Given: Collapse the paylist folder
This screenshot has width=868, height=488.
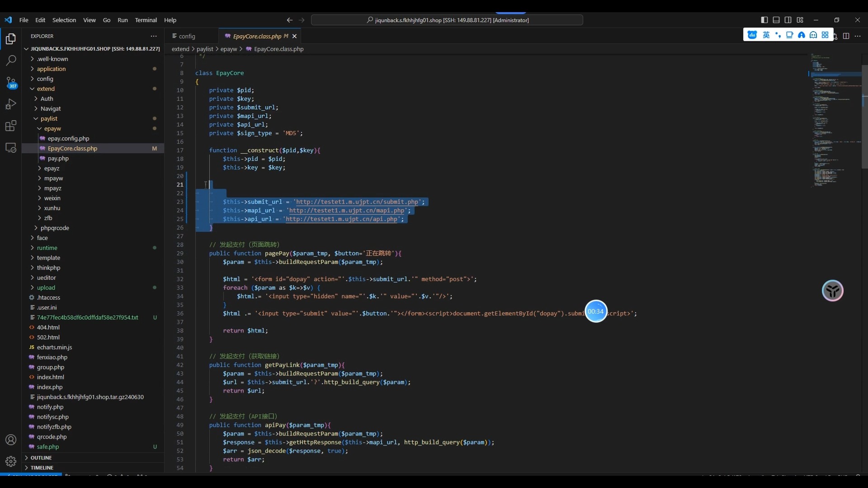Looking at the screenshot, I should pos(93,118).
